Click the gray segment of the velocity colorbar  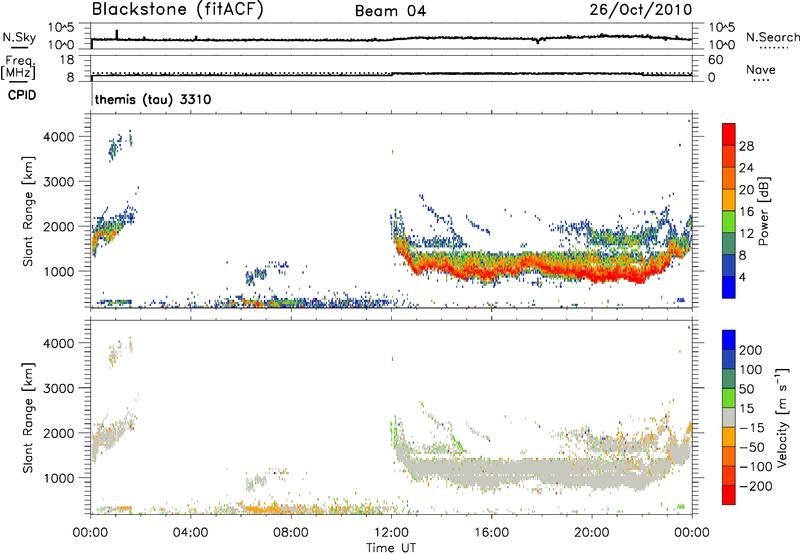[729, 417]
